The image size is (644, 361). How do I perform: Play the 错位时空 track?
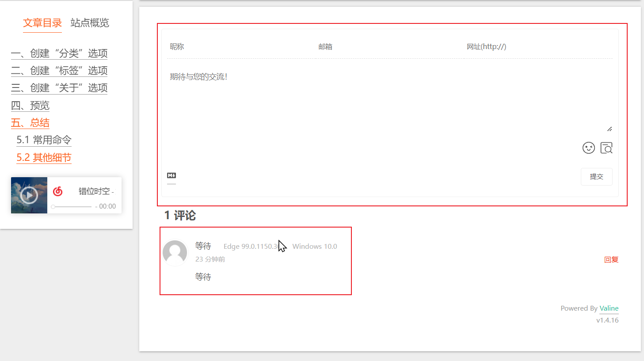coord(29,195)
